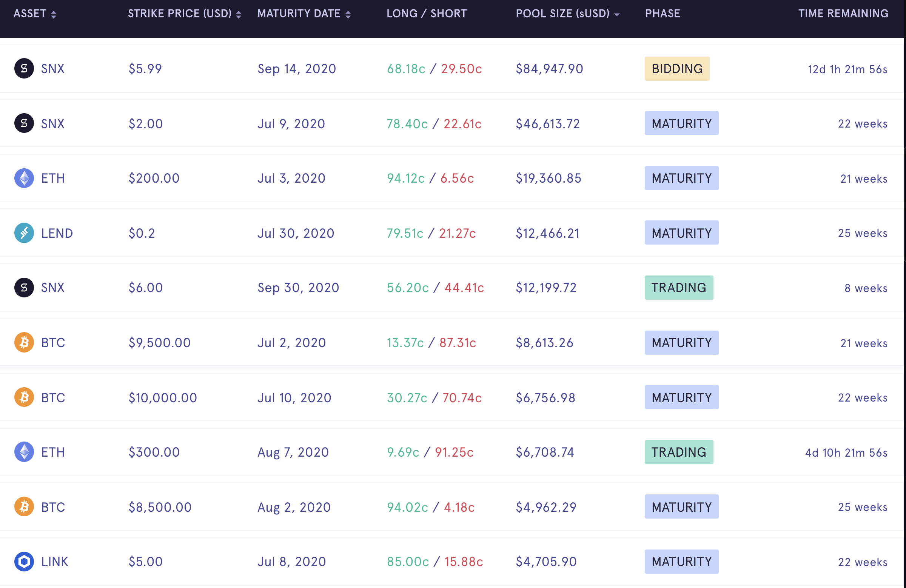Click the strike price $10,000.00
906x588 pixels.
click(x=163, y=398)
